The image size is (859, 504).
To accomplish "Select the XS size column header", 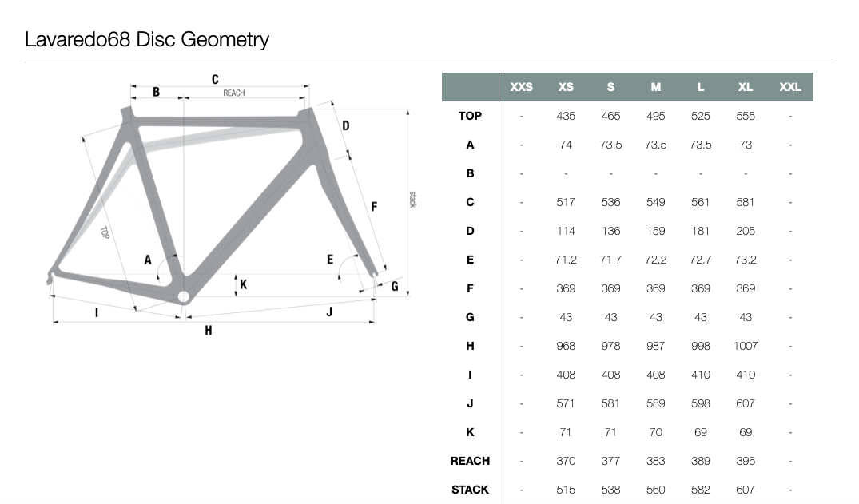I will tap(566, 87).
